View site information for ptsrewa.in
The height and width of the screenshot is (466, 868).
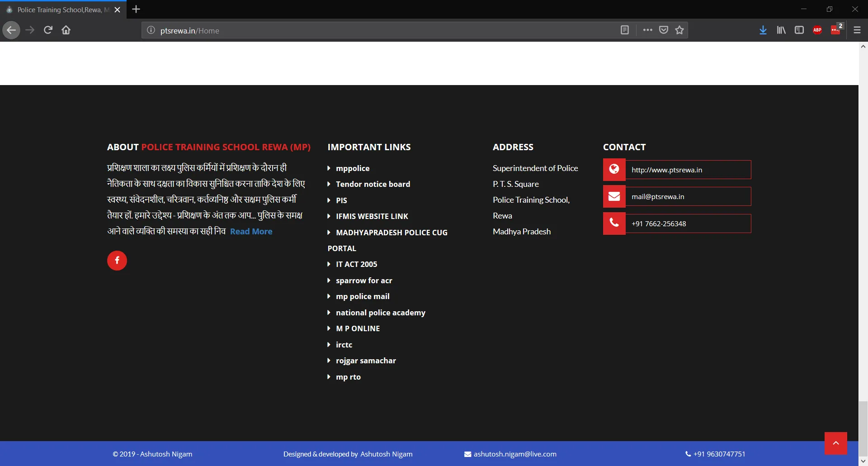point(151,30)
